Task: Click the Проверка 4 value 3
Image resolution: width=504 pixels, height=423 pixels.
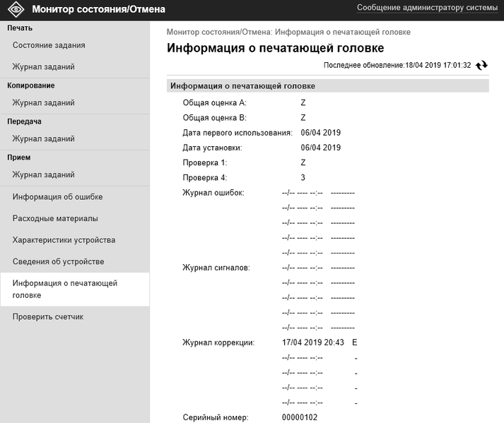Action: point(303,178)
